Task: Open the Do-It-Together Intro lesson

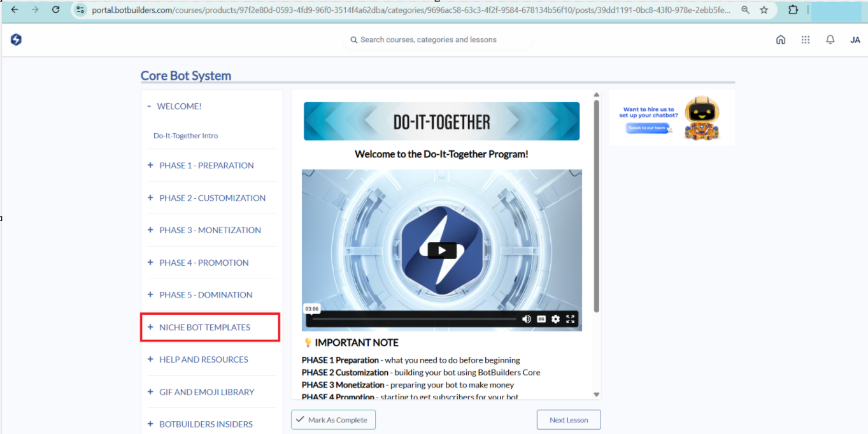Action: point(186,136)
